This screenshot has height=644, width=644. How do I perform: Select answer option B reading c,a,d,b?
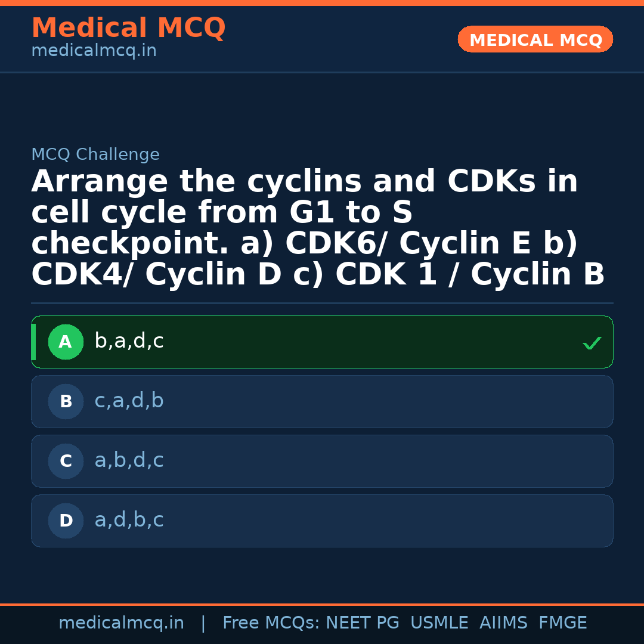322,401
